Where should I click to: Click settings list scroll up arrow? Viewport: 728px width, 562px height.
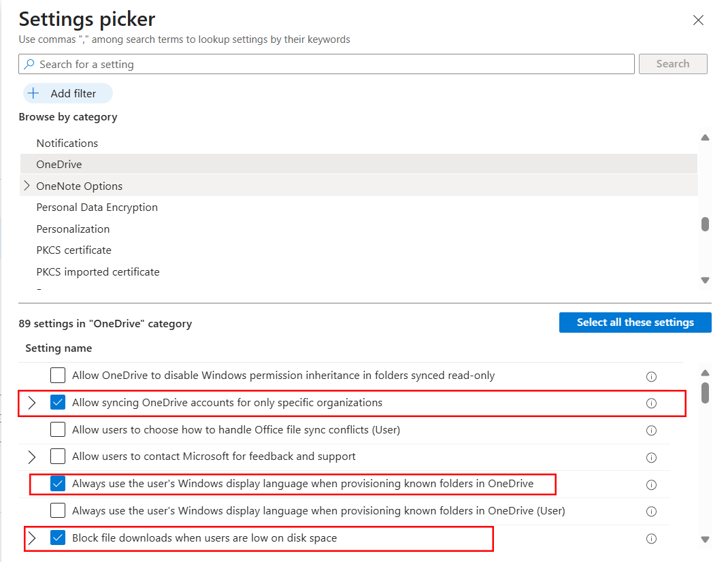(x=706, y=372)
